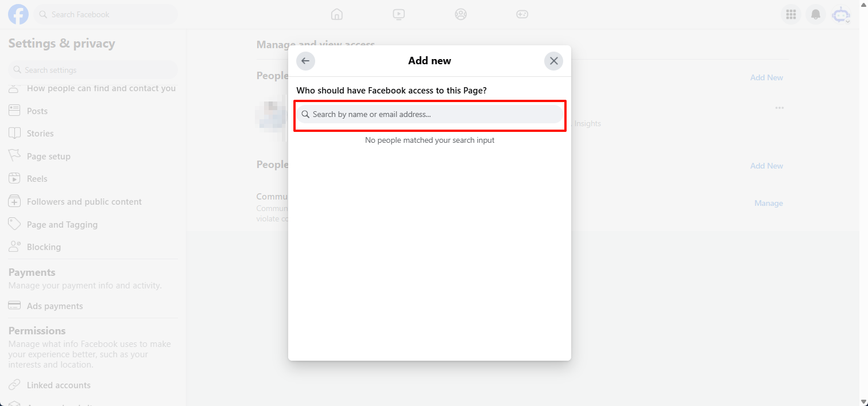Screen dimensions: 868x406
Task: Open the Page setup settings item
Action: [x=93, y=156]
